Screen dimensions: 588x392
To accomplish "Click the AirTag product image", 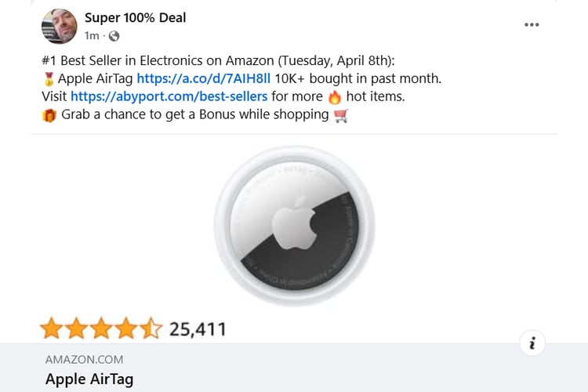I will (294, 226).
